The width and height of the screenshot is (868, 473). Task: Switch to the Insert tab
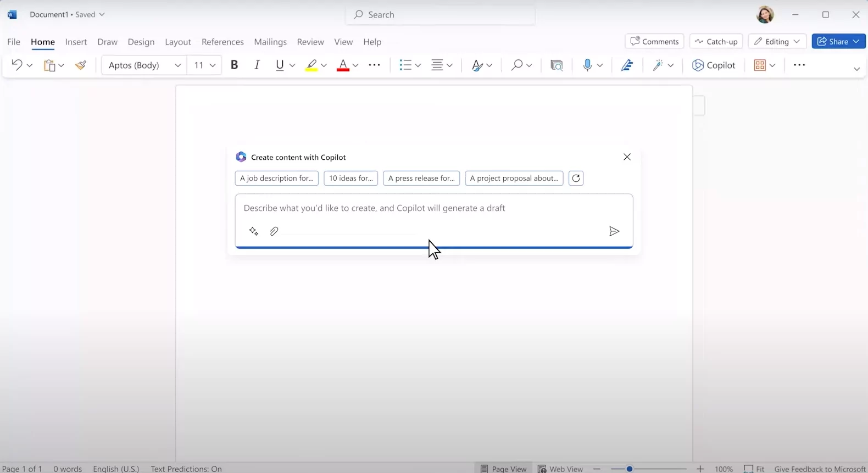point(76,42)
